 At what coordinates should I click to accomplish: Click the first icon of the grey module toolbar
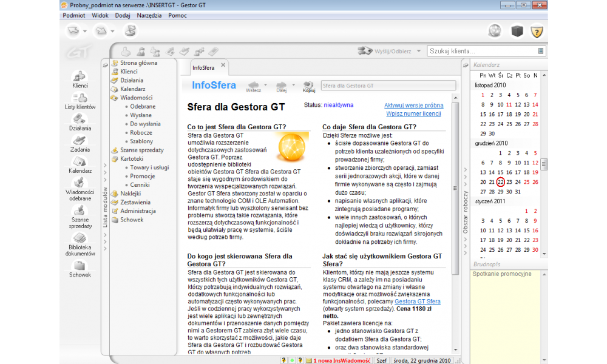point(126,51)
